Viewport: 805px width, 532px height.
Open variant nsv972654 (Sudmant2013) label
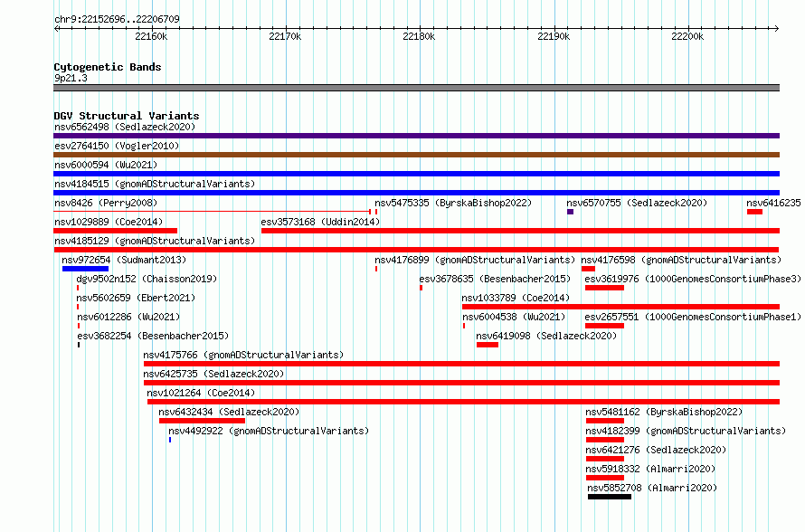pyautogui.click(x=124, y=260)
